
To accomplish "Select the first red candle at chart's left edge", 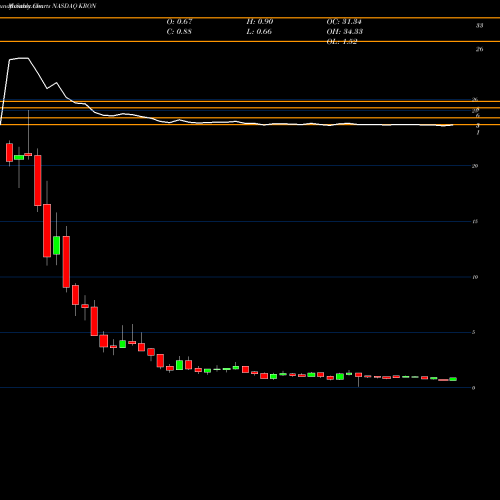I will [x=9, y=153].
